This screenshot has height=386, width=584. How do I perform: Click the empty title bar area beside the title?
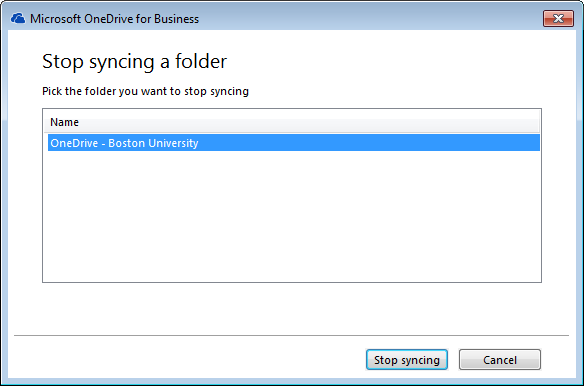coord(369,19)
